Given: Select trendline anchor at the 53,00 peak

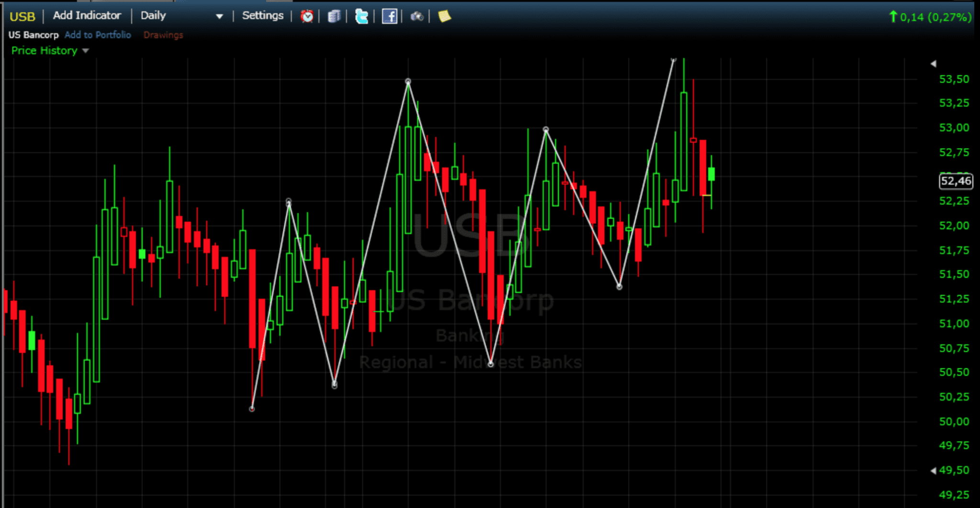Looking at the screenshot, I should (x=546, y=129).
